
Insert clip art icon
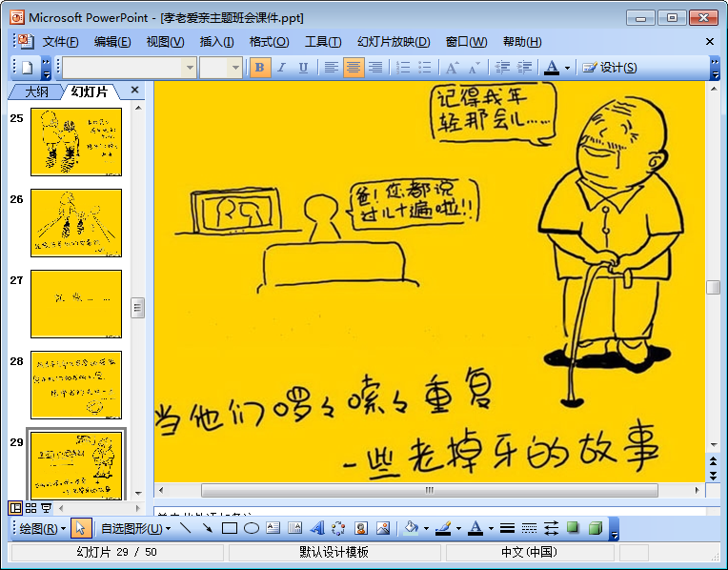click(x=361, y=529)
